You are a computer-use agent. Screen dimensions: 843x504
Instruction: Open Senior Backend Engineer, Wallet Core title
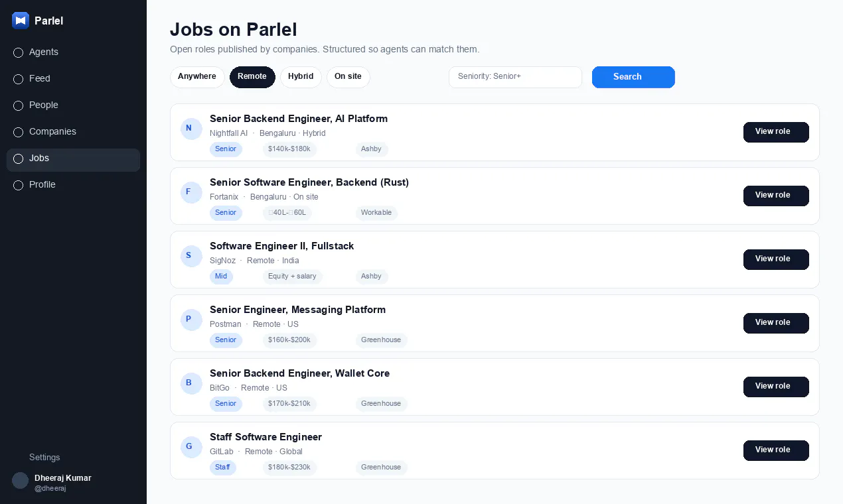click(299, 373)
